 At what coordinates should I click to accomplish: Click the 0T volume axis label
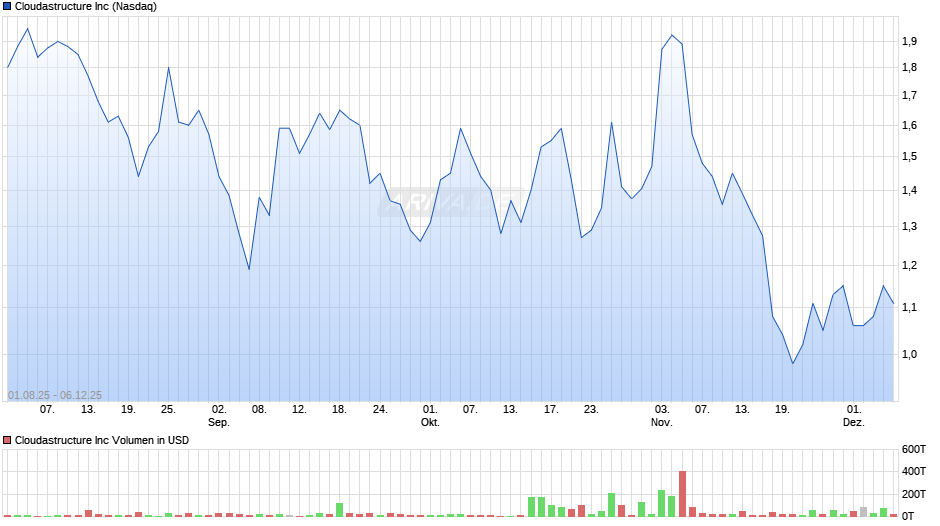point(908,516)
